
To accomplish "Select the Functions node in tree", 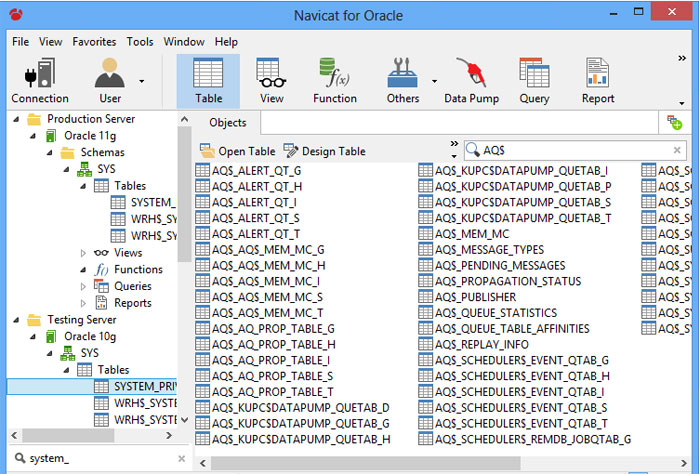I will coord(129,270).
